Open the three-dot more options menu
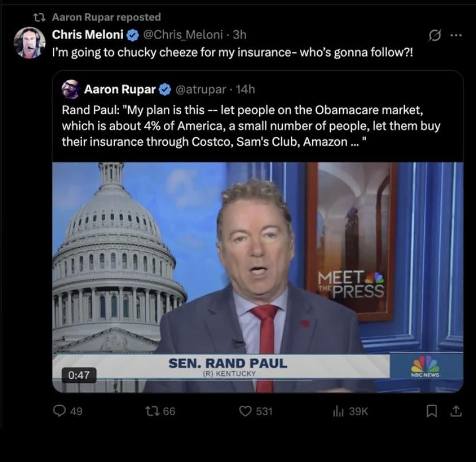 456,36
